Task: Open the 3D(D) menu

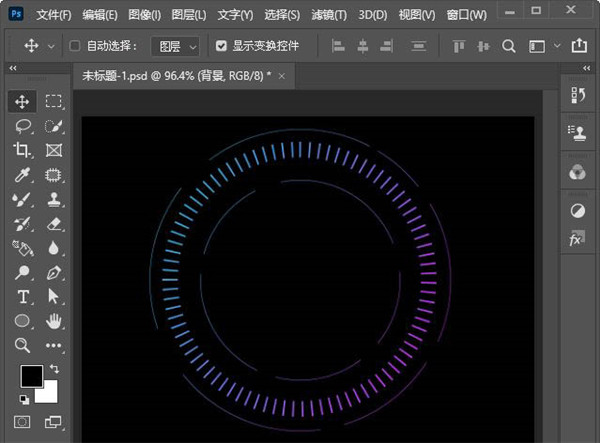Action: 373,15
